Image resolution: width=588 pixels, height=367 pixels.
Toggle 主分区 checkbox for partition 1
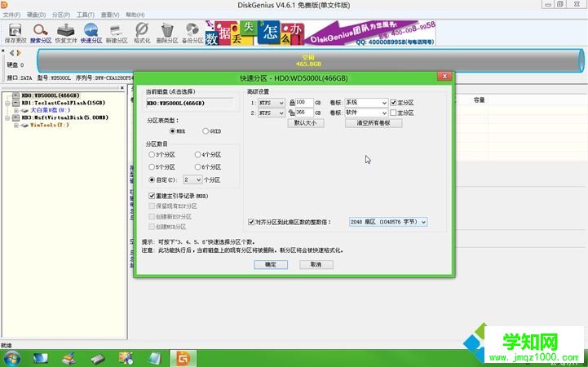[x=393, y=102]
